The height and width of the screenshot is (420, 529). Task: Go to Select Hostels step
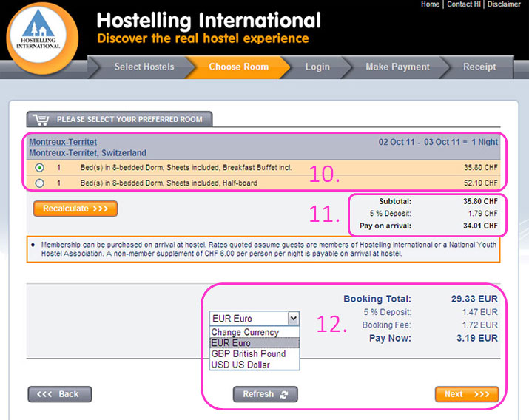pyautogui.click(x=144, y=67)
